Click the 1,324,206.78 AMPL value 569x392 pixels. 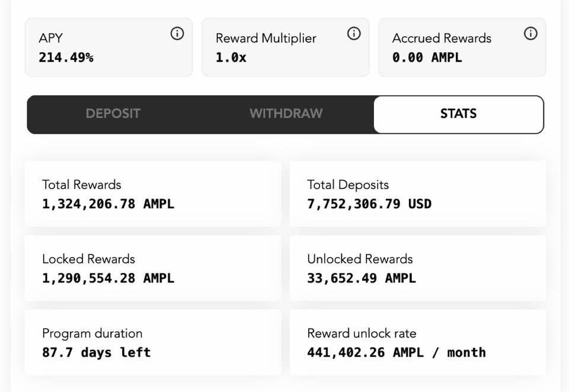coord(108,204)
